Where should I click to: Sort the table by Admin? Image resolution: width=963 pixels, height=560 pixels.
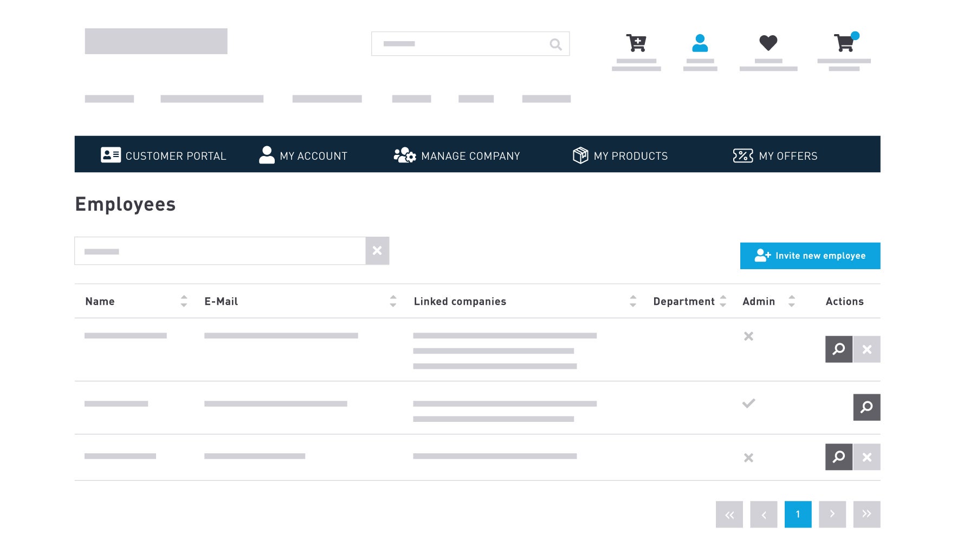[792, 301]
